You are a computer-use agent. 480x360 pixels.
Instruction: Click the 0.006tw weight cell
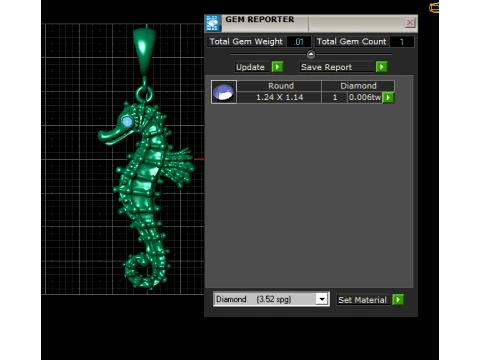click(x=365, y=97)
